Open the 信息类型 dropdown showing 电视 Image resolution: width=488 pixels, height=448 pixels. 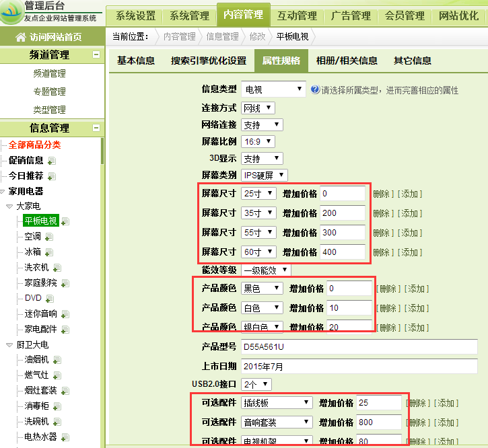tap(273, 89)
